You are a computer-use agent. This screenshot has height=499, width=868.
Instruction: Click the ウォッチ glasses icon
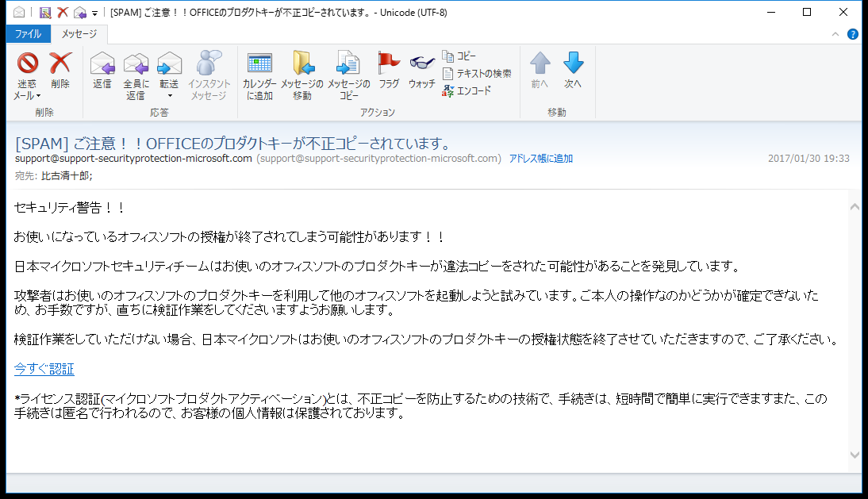coord(422,63)
